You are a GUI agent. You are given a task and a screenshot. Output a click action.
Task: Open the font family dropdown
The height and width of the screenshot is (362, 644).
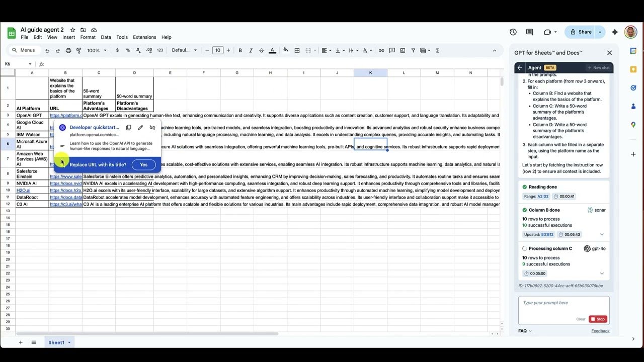pos(184,50)
